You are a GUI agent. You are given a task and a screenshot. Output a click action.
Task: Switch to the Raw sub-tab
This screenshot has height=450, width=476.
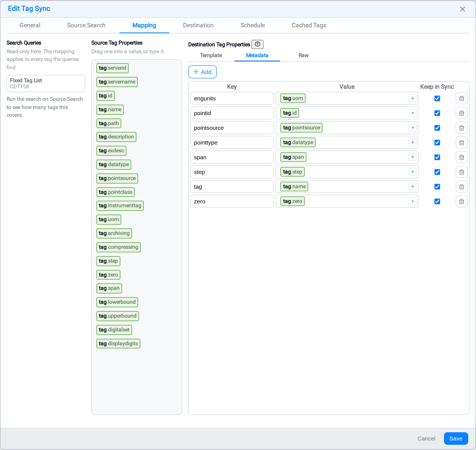tap(303, 55)
